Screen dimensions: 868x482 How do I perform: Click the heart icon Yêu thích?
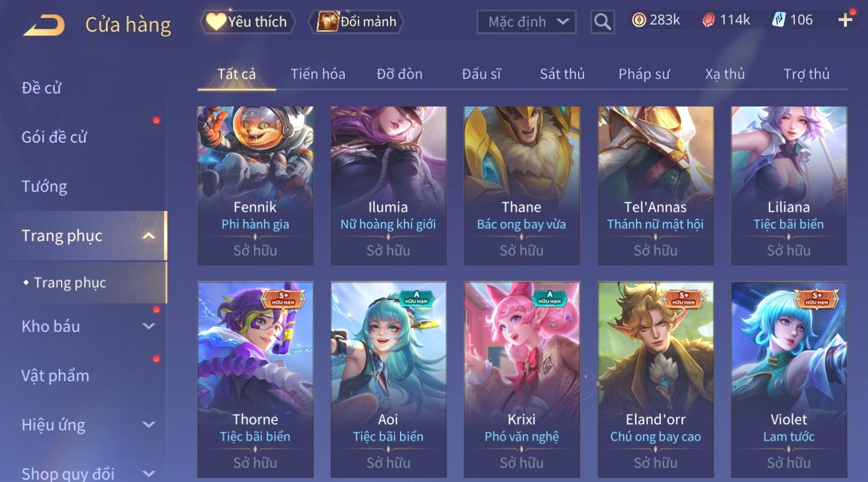coord(216,22)
